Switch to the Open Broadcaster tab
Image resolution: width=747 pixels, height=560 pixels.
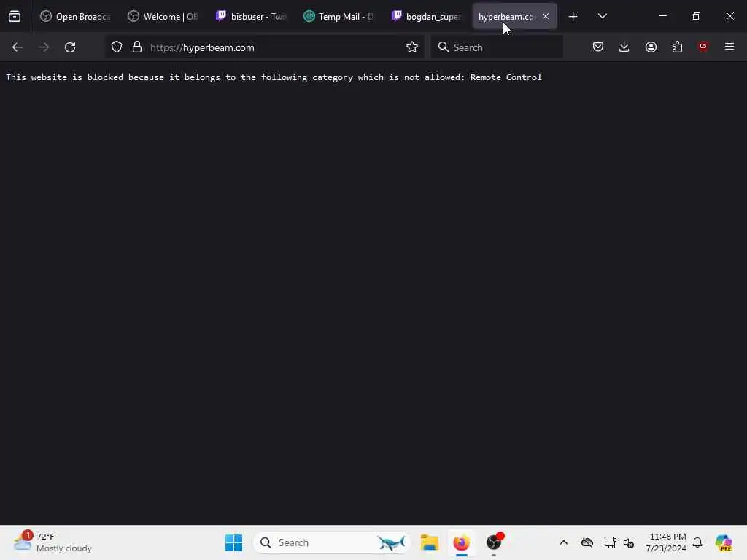76,17
